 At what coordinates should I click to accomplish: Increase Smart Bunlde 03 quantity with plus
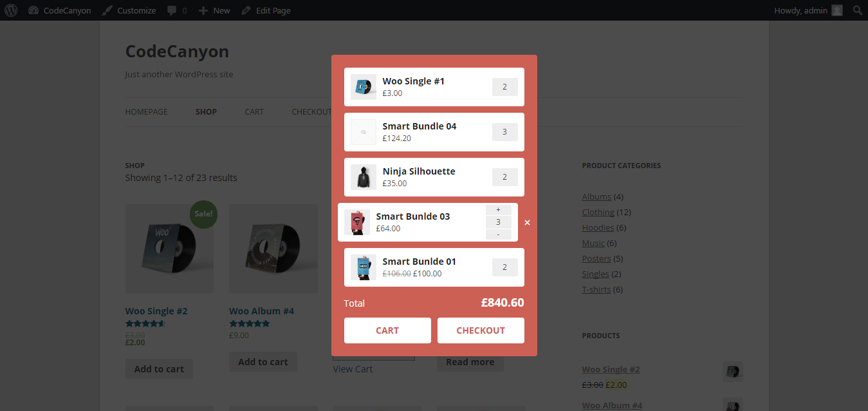tap(499, 210)
